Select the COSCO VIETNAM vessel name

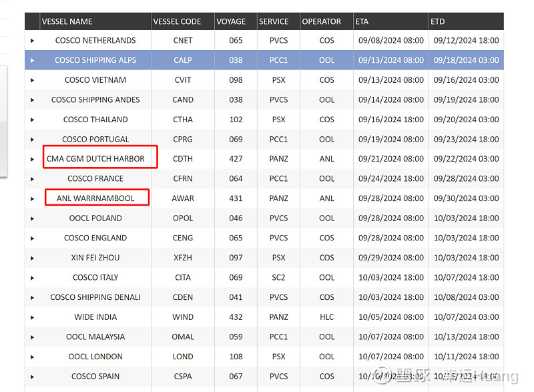coord(95,80)
